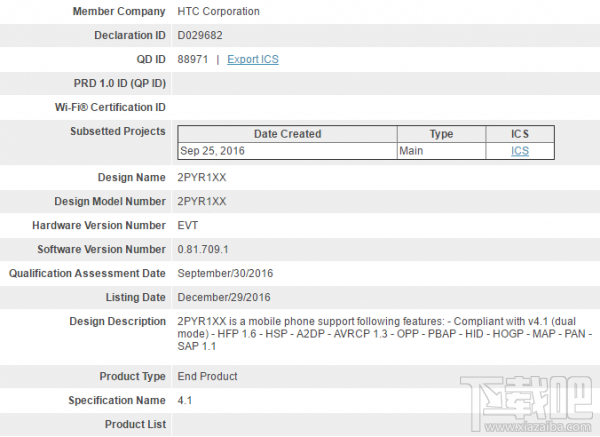Image resolution: width=600 pixels, height=437 pixels.
Task: Select the assessment date September/30/2016
Action: [x=225, y=273]
